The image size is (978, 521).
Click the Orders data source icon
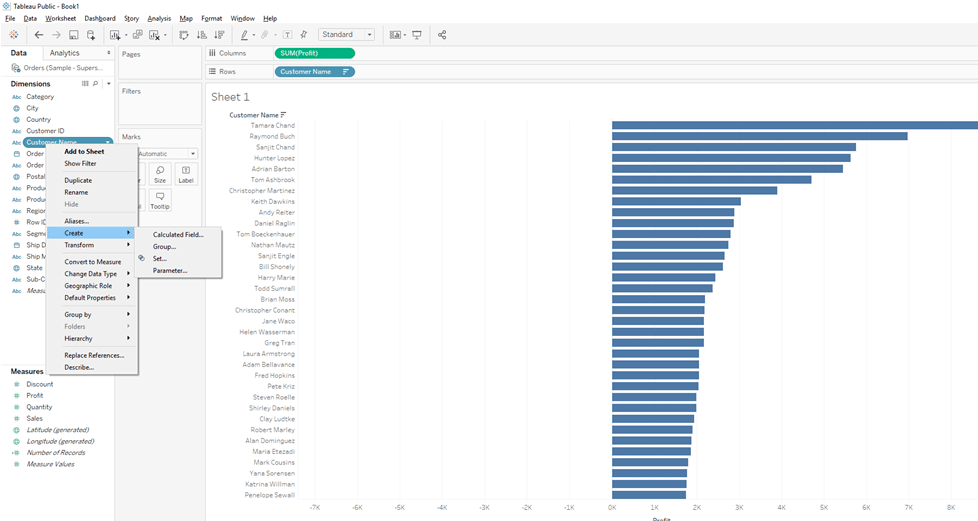(16, 68)
